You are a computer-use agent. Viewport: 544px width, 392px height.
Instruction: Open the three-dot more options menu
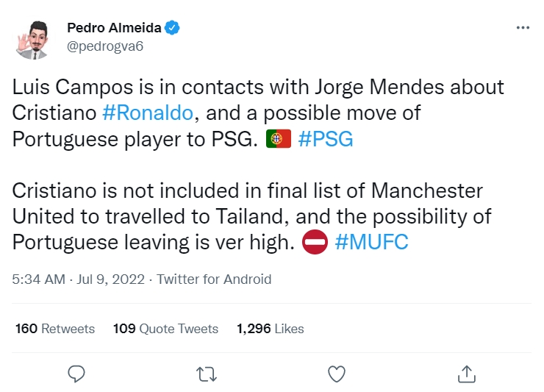[x=523, y=28]
